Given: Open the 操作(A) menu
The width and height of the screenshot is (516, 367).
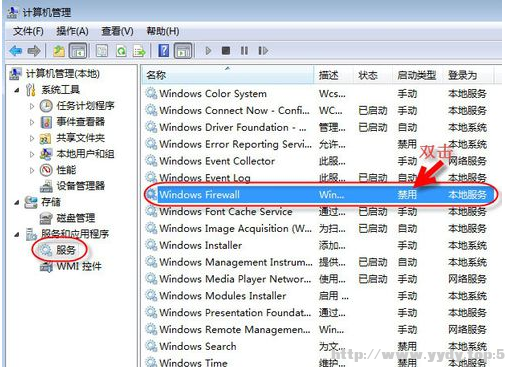Looking at the screenshot, I should click(x=72, y=31).
